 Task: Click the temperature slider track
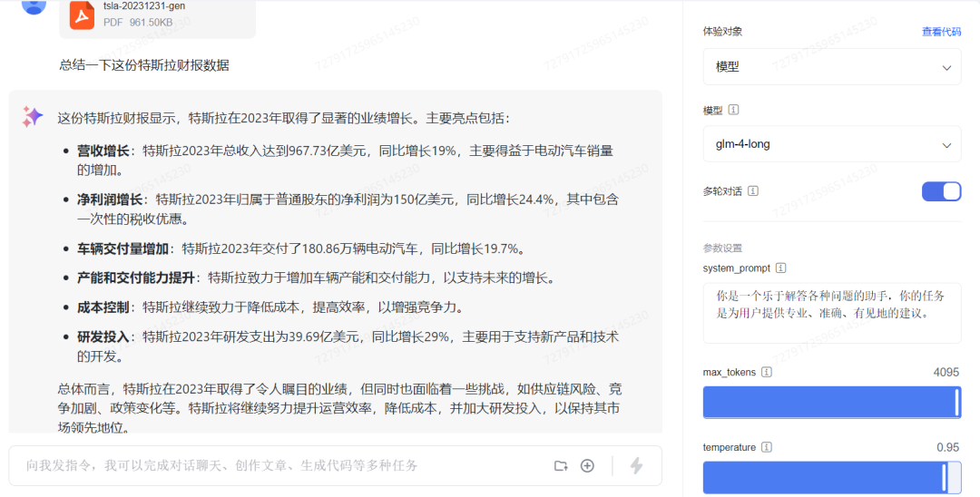pyautogui.click(x=832, y=478)
